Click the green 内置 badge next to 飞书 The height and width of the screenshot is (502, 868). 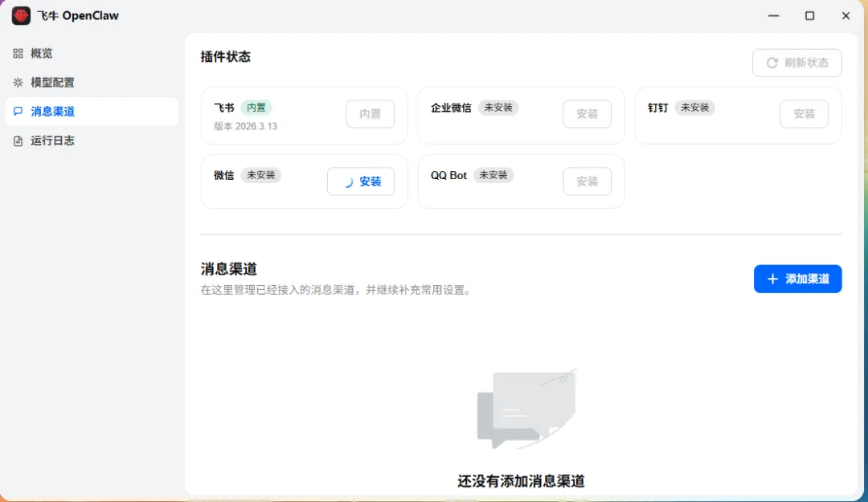pyautogui.click(x=256, y=108)
